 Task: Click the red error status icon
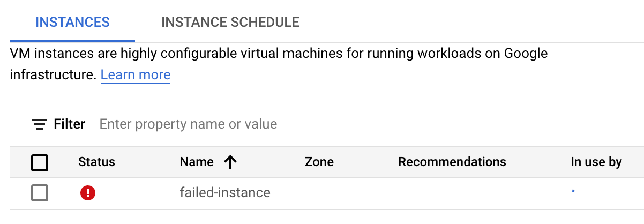click(x=87, y=193)
